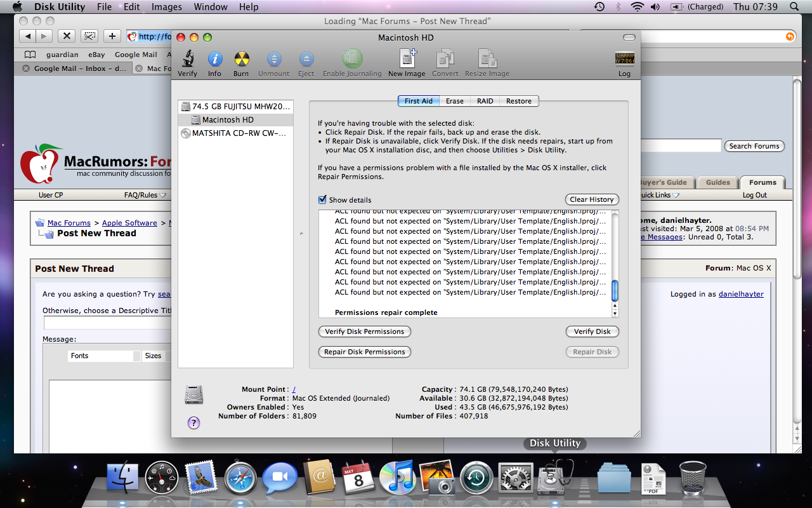This screenshot has height=508, width=812.
Task: Click Safari back navigation arrow
Action: [27, 36]
